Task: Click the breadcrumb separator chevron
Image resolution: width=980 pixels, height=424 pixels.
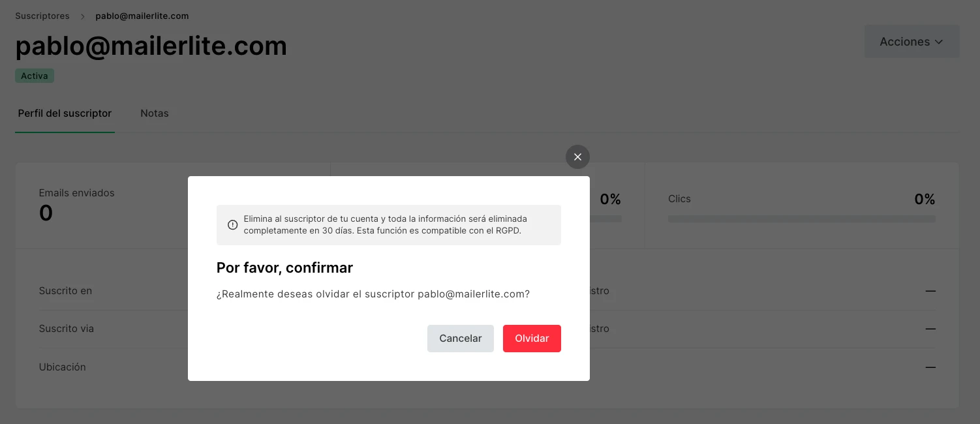Action: 83,16
